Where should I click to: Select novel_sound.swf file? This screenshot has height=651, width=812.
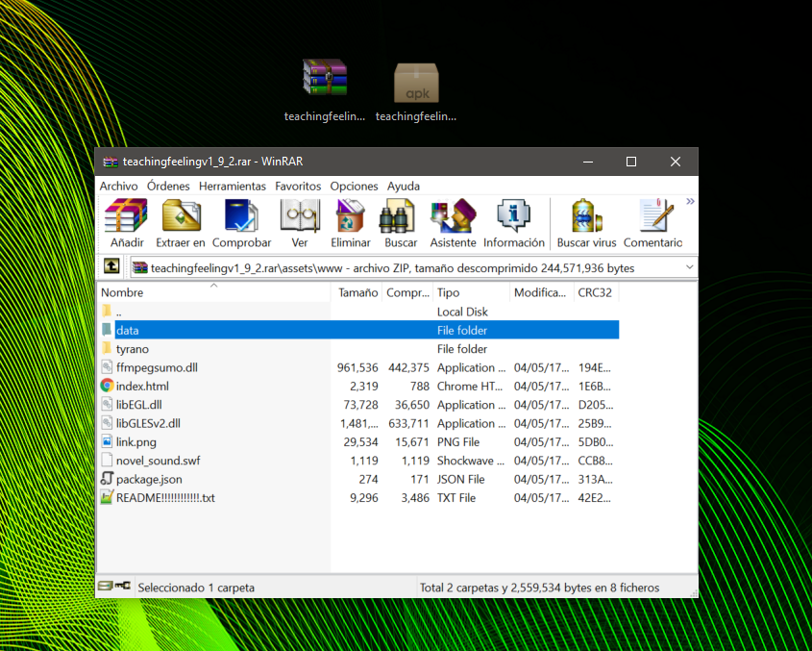pyautogui.click(x=358, y=461)
